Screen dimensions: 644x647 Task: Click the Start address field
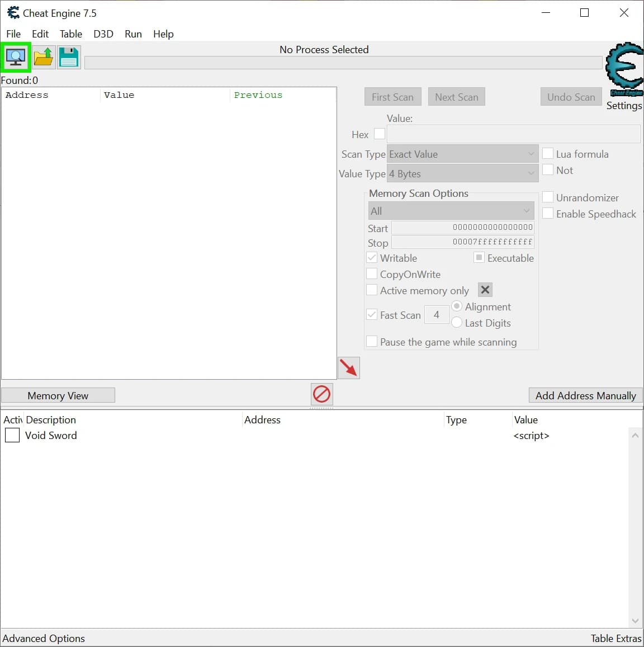pos(462,228)
